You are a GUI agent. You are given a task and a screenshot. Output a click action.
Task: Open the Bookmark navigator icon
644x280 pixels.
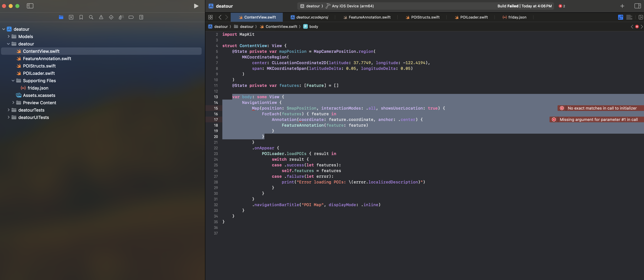pos(81,17)
